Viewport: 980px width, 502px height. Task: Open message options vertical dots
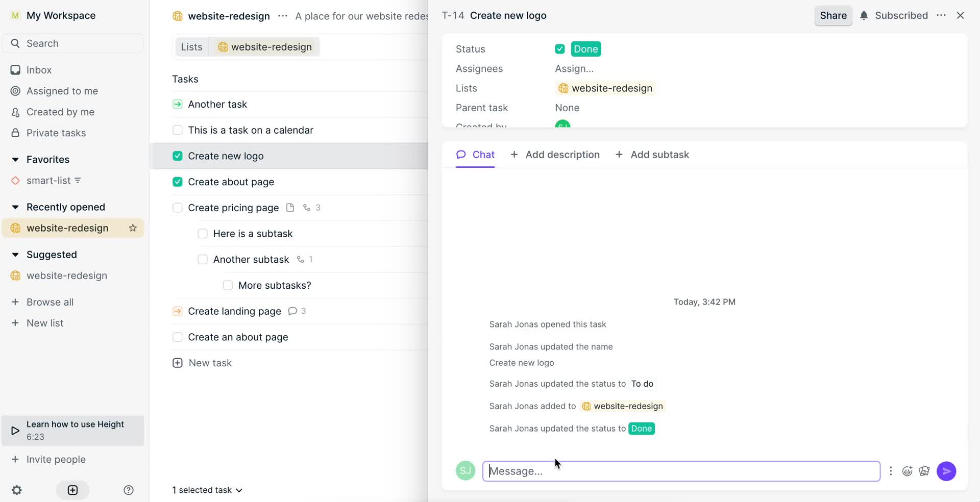coord(891,471)
